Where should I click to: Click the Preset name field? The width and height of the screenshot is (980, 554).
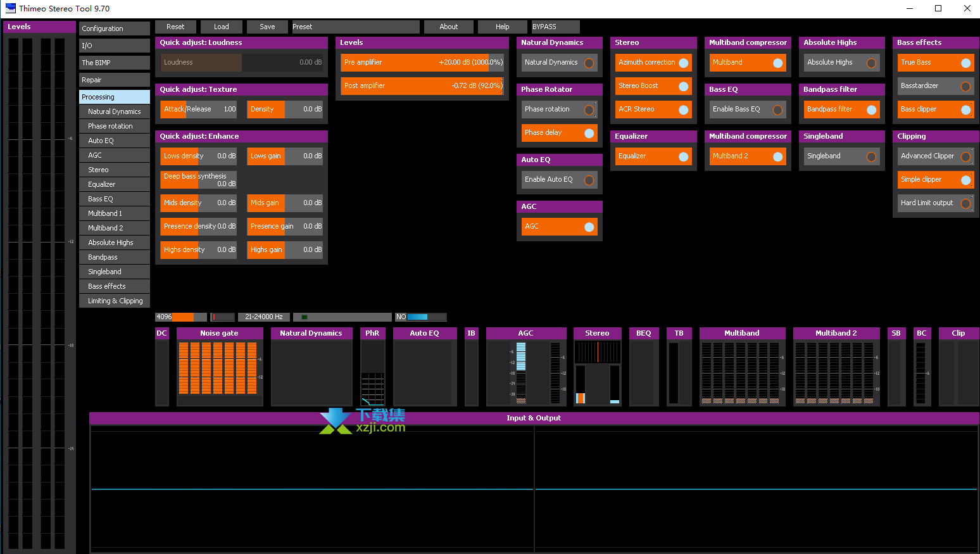click(355, 27)
